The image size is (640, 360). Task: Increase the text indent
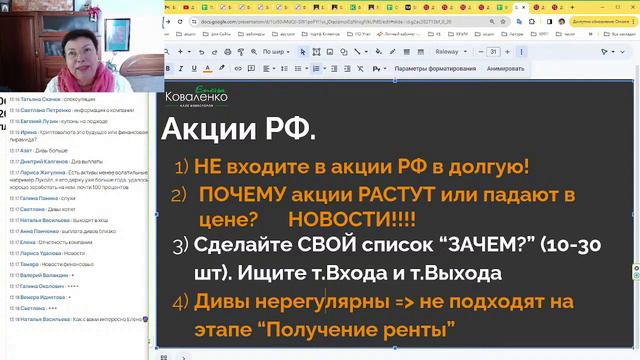click(x=347, y=69)
